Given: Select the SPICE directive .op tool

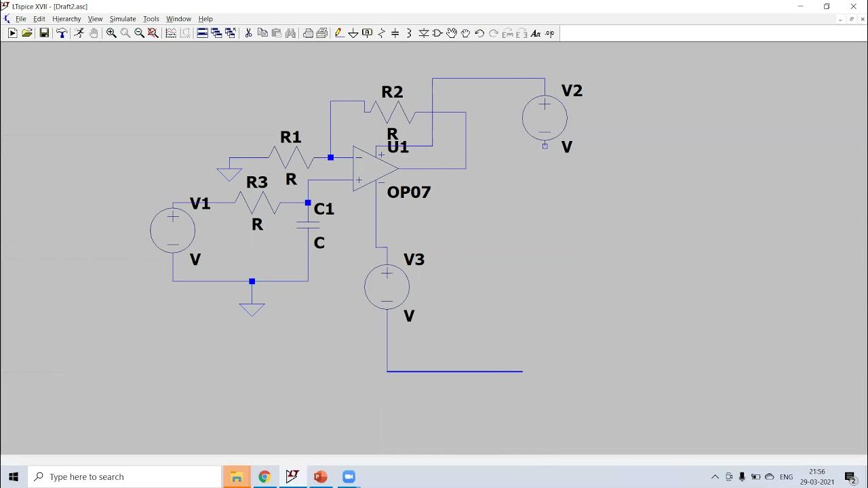Looking at the screenshot, I should (549, 33).
